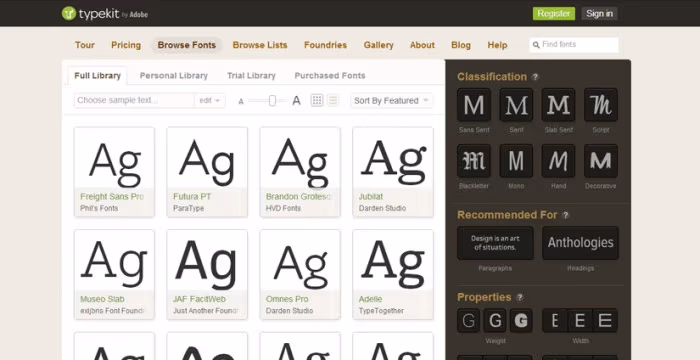Open the Help page

(x=497, y=45)
